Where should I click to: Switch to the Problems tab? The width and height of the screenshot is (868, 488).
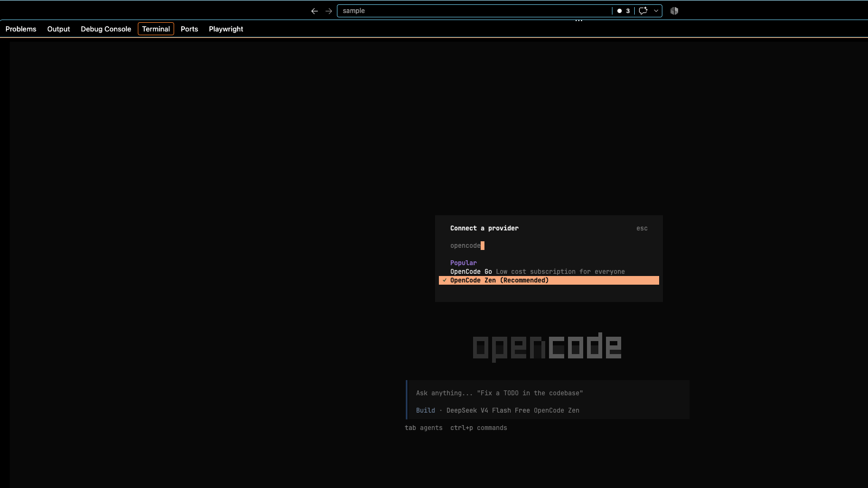click(21, 29)
